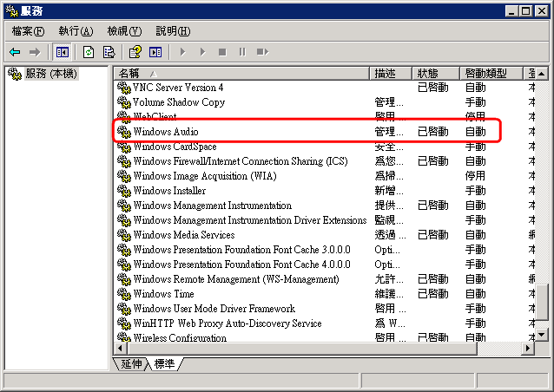This screenshot has width=554, height=392.
Task: Click 自動 startup type of Windows Time
Action: point(475,293)
